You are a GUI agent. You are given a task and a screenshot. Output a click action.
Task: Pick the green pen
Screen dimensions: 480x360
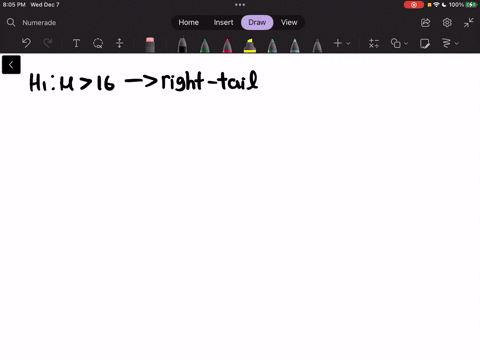(x=205, y=45)
